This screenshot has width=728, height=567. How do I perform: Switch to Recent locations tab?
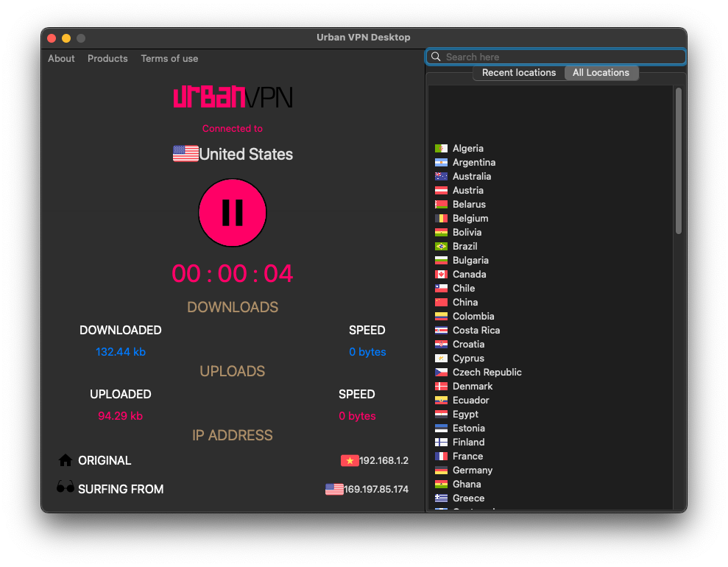519,73
